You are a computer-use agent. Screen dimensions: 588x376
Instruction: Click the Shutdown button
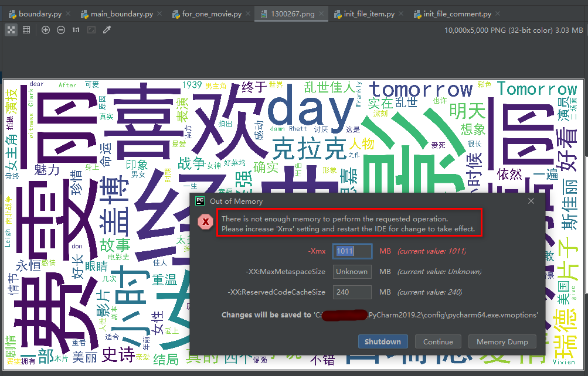pos(383,341)
